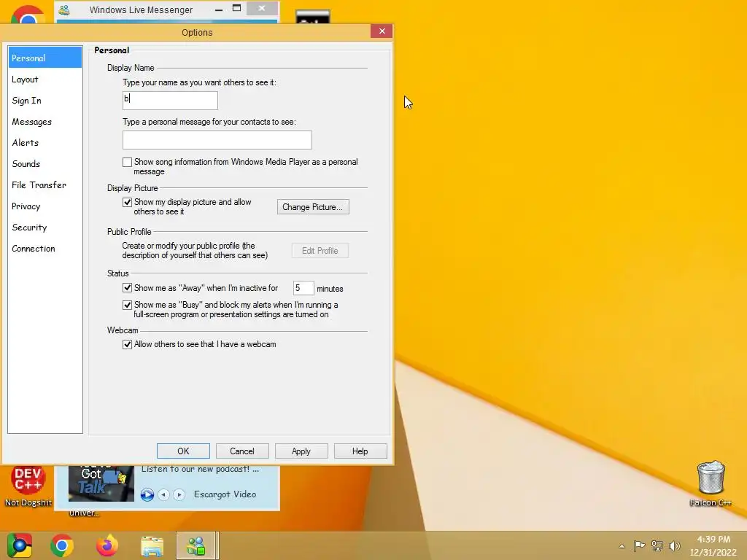
Task: Show hidden system tray icons
Action: (x=622, y=546)
